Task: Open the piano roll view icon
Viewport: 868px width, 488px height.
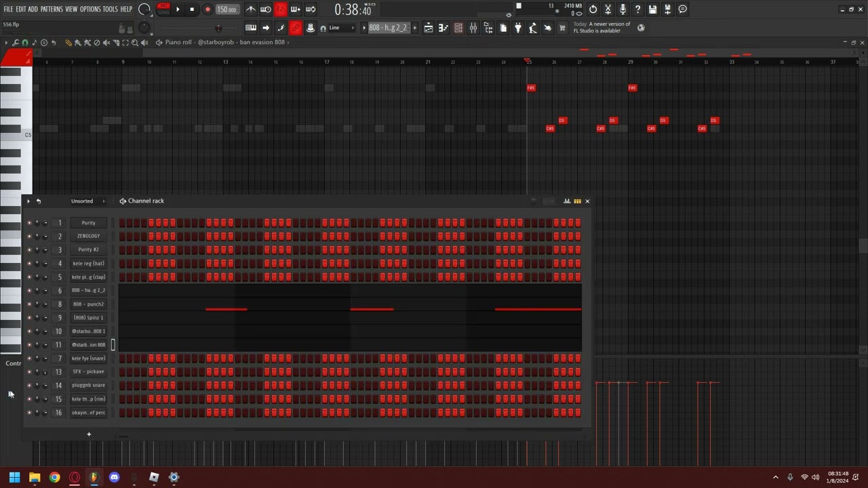Action: tap(443, 28)
